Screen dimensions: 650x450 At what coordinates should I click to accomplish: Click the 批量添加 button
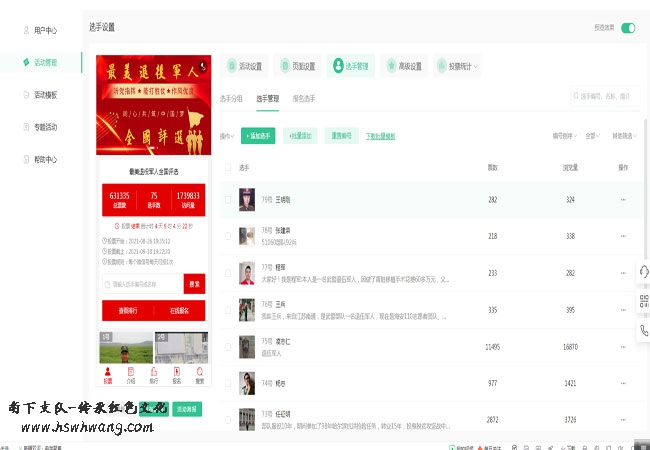(300, 136)
